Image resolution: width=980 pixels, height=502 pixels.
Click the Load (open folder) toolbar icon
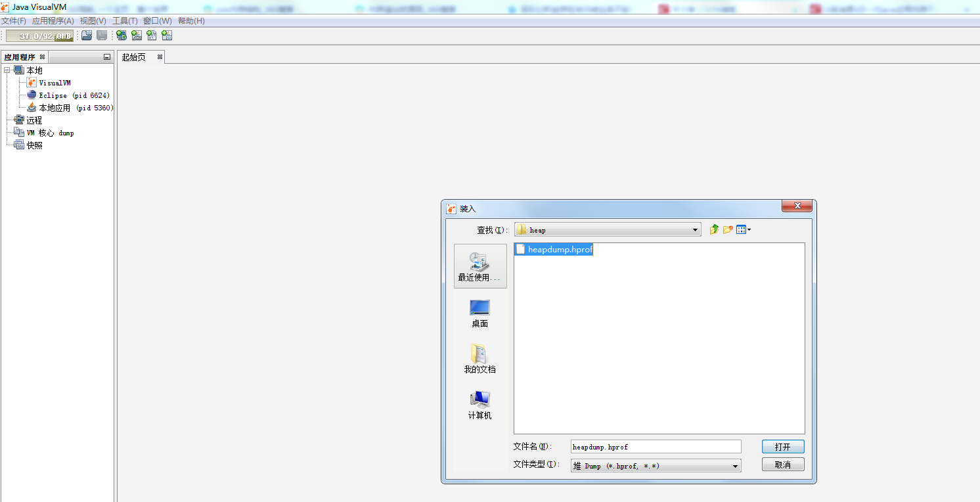point(87,35)
